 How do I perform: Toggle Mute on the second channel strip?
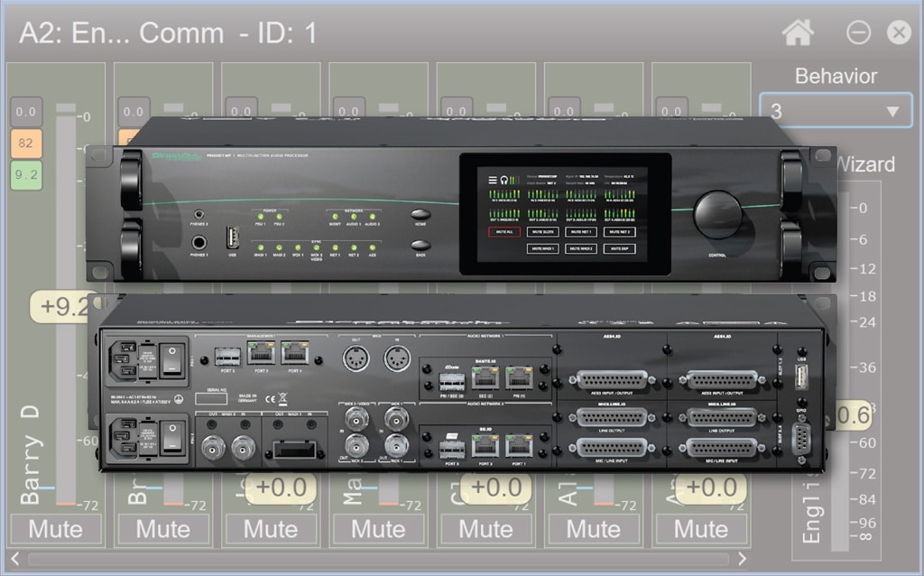(162, 528)
